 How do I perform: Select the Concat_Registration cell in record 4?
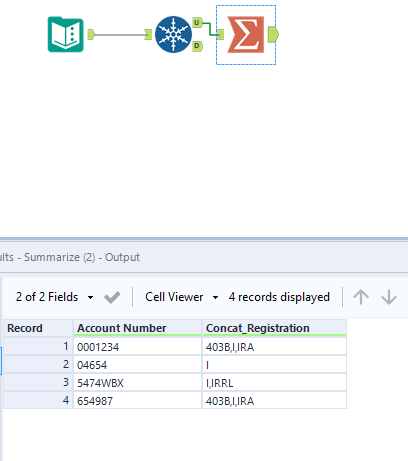click(274, 401)
